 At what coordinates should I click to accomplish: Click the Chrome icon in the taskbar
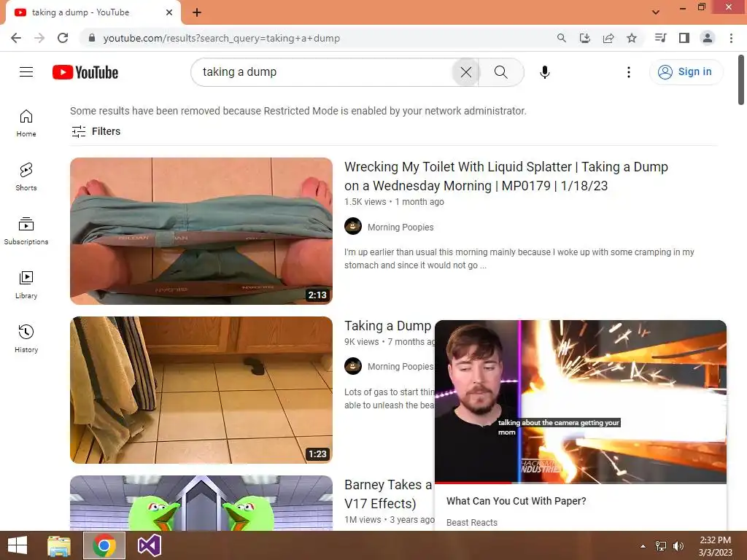click(104, 545)
